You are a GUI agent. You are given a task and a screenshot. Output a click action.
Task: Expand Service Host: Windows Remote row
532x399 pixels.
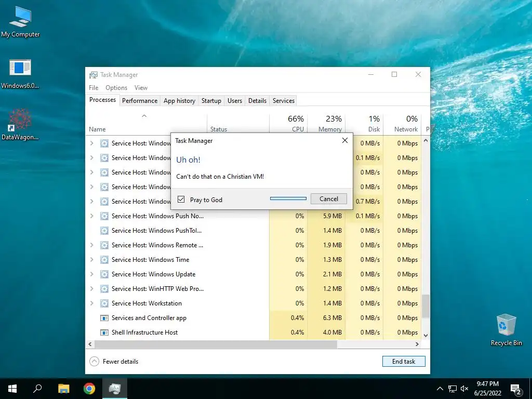tap(91, 245)
